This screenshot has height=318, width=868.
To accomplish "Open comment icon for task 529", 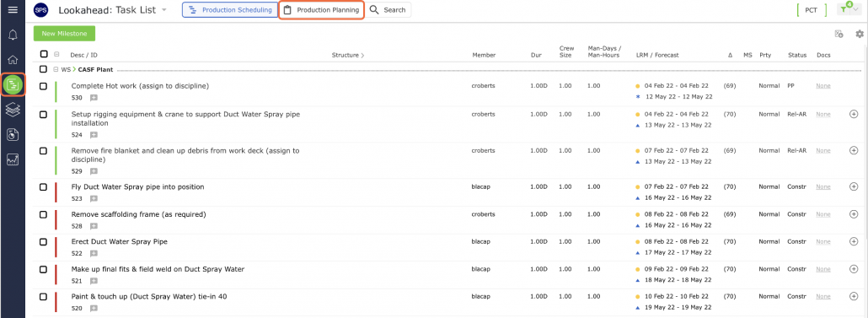I will 94,171.
